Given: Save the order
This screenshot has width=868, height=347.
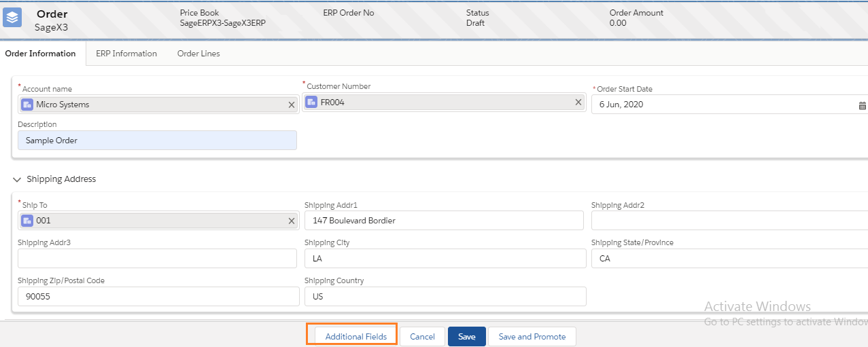Looking at the screenshot, I should tap(467, 337).
